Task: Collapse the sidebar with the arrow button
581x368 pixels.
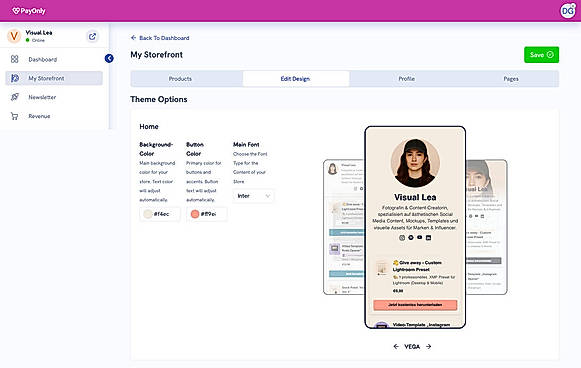Action: (x=109, y=58)
